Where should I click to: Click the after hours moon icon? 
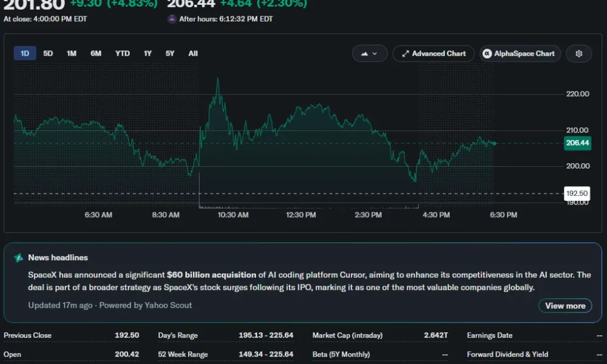point(172,19)
